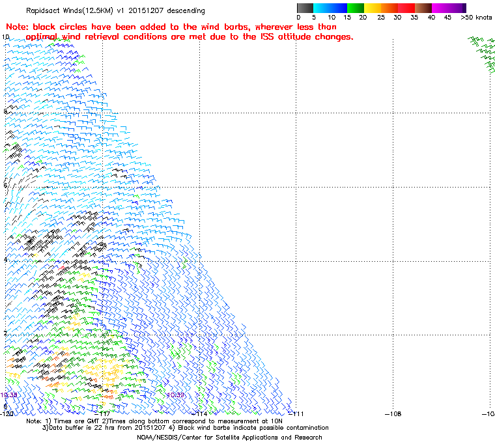The width and height of the screenshot is (495, 448).
Task: Click the "-111" longitude axis label
Action: (x=296, y=413)
